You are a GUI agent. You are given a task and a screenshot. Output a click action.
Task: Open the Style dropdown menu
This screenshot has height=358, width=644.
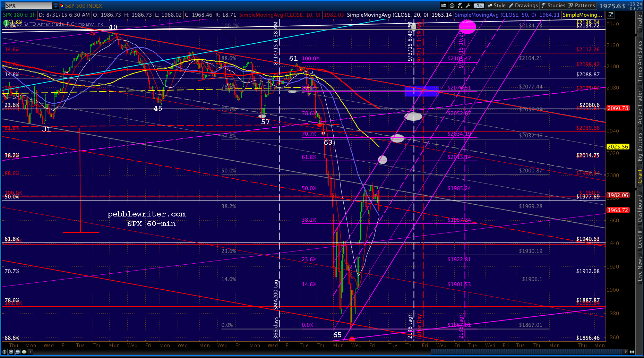[x=497, y=6]
